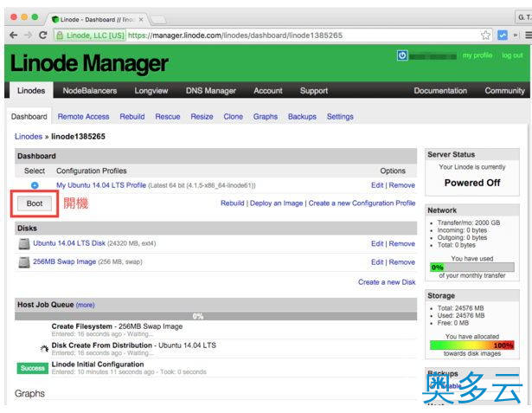
Task: Open the Support tab
Action: coord(314,91)
